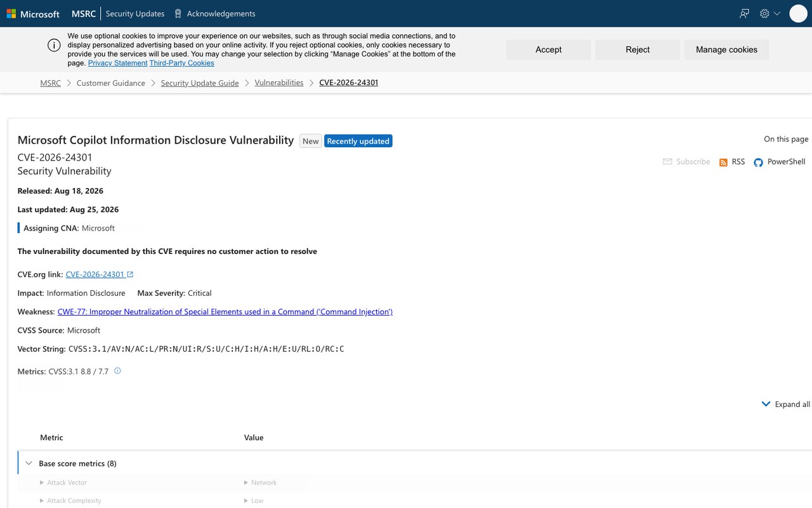Click the cookie notice info icon
Viewport: 812px width, 508px height.
[55, 45]
